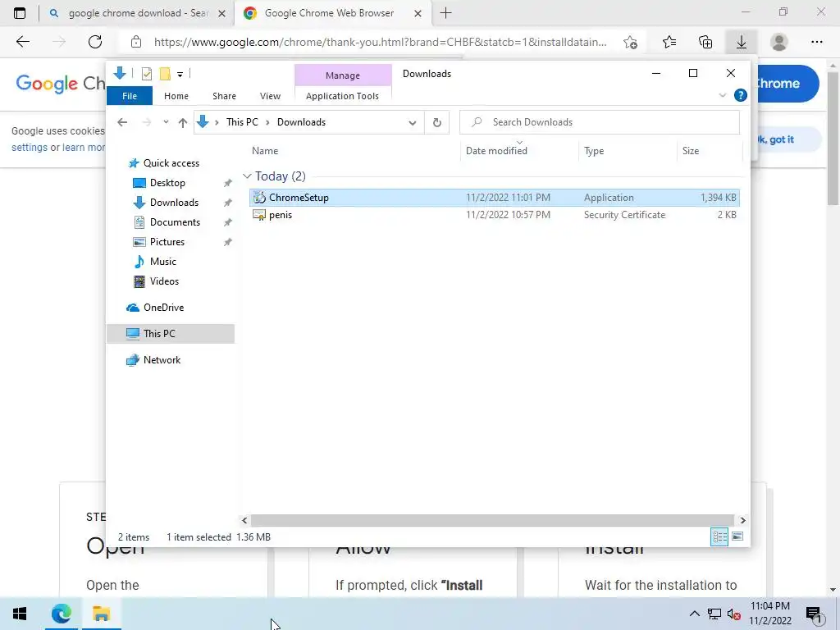Open the Application Tools ribbon tab
The image size is (840, 630).
tap(342, 96)
